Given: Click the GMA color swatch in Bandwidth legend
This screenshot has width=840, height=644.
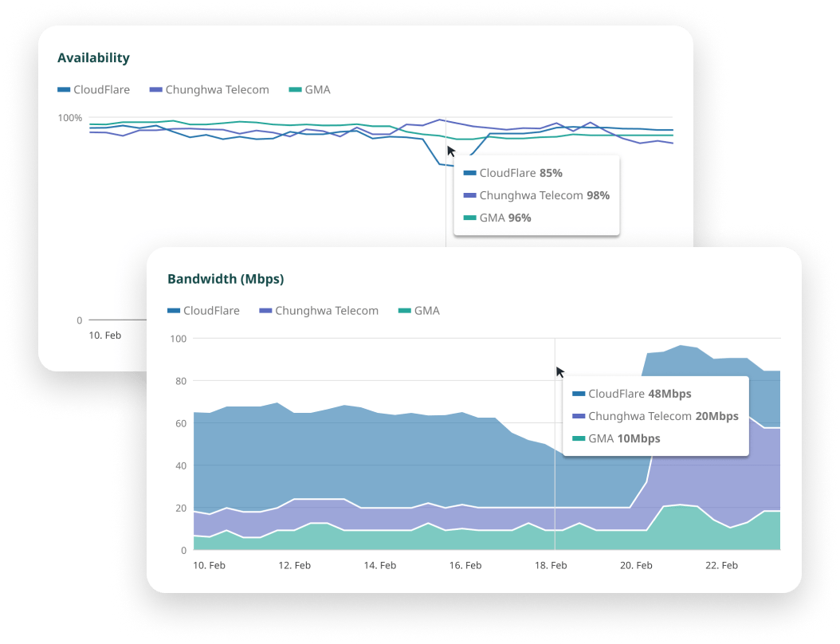Looking at the screenshot, I should [405, 311].
